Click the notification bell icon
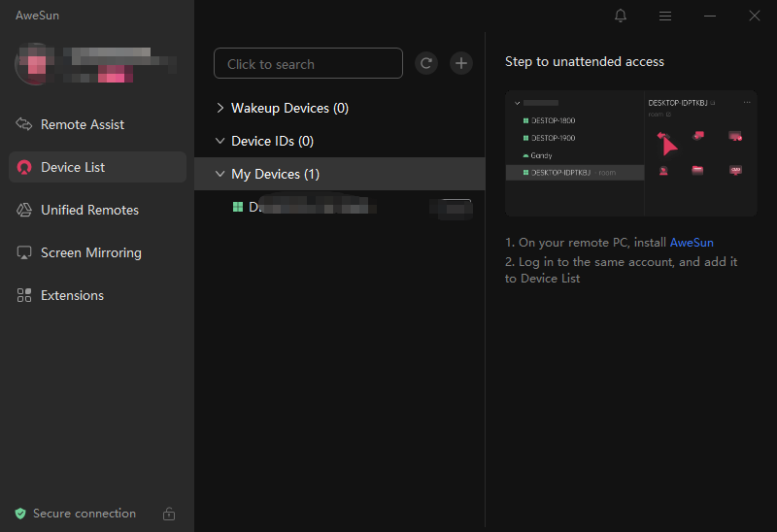Viewport: 777px width, 532px height. pos(621,16)
